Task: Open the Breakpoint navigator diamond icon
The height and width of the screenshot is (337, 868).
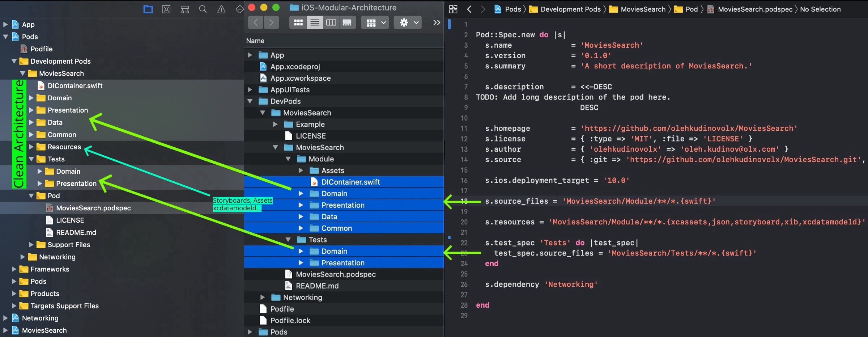Action: tap(239, 9)
